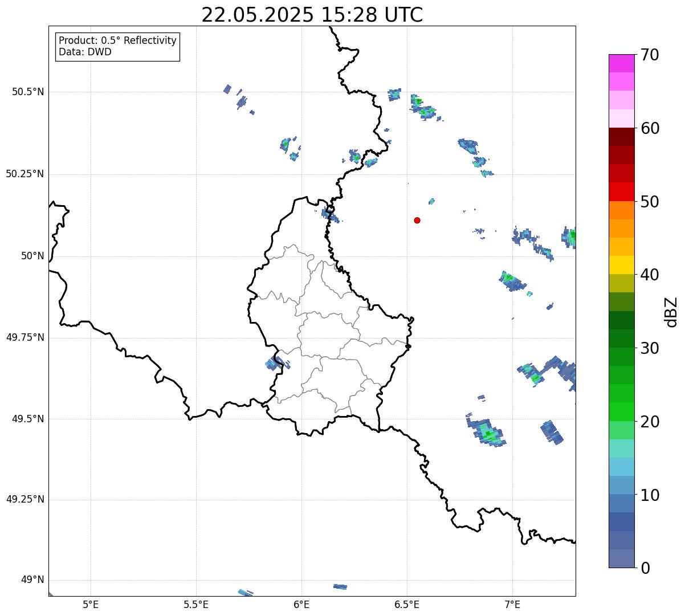Click the colorbar tick label 10
The image size is (685, 616).
click(x=650, y=495)
